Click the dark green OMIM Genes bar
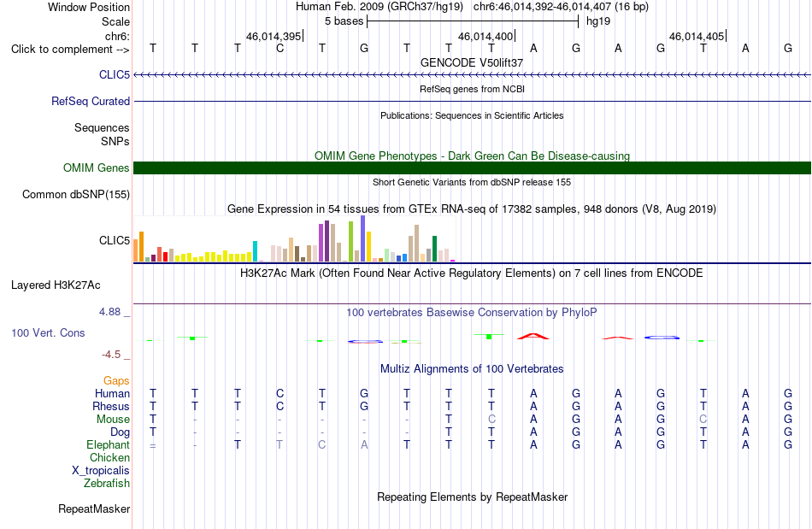Viewport: 812px width, 529px height. click(472, 168)
